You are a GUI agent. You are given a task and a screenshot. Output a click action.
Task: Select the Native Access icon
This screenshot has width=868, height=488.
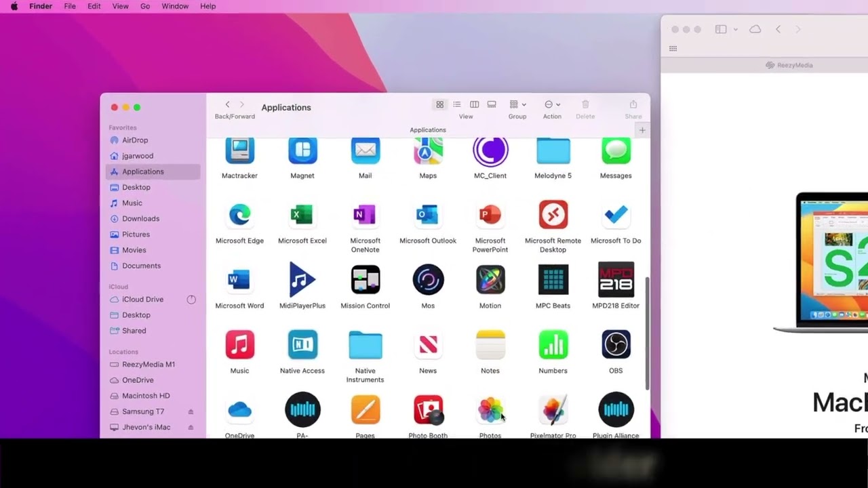[302, 345]
